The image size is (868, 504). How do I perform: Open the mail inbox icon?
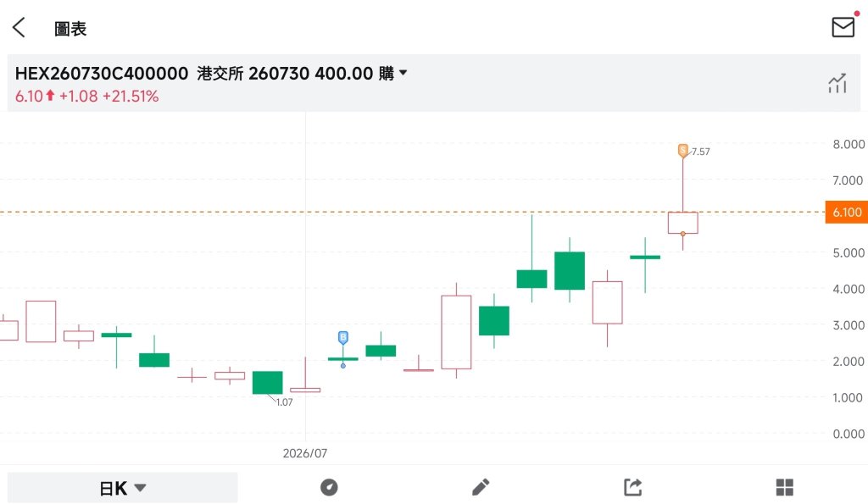843,26
